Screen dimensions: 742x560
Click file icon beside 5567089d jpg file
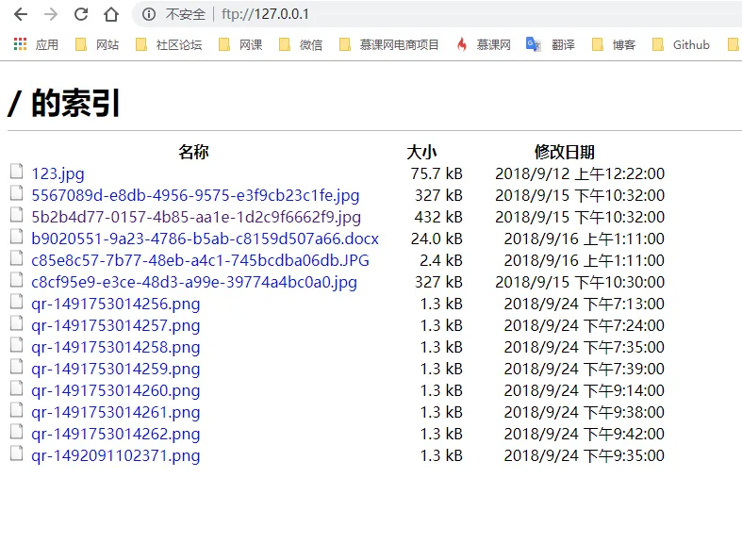click(17, 193)
